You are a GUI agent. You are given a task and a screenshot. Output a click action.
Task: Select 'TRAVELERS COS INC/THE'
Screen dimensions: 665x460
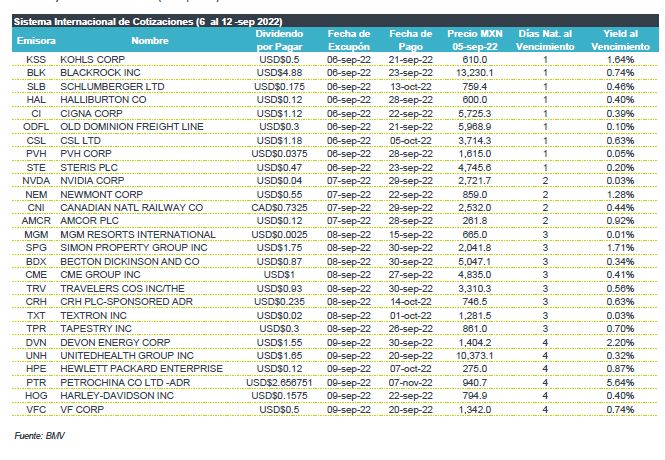[122, 289]
